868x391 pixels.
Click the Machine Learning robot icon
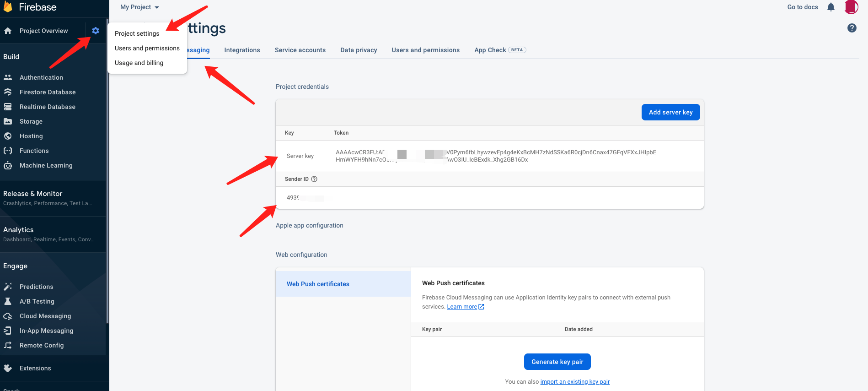pyautogui.click(x=8, y=165)
